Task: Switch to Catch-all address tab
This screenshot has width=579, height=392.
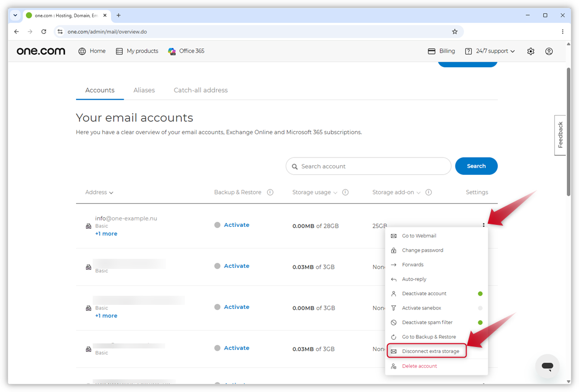Action: pos(201,90)
